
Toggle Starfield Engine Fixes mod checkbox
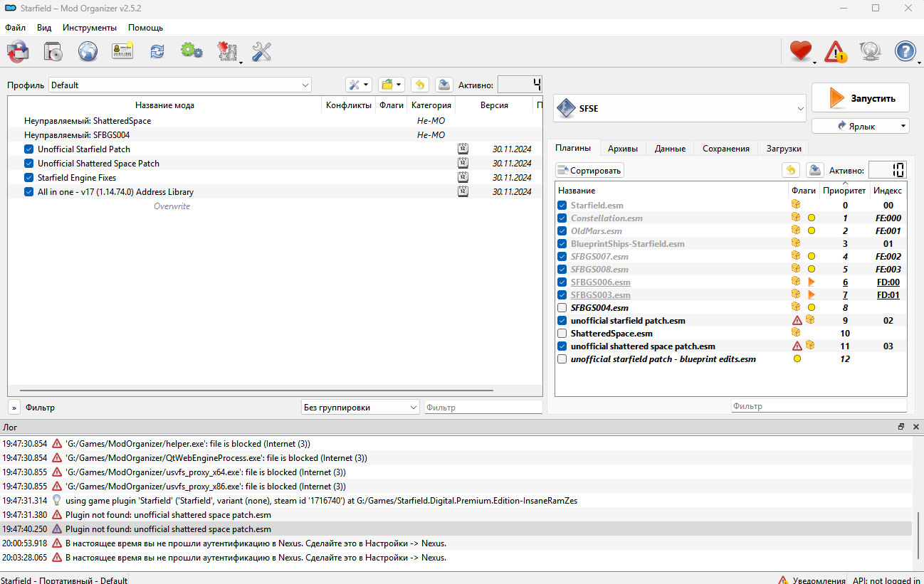[29, 178]
